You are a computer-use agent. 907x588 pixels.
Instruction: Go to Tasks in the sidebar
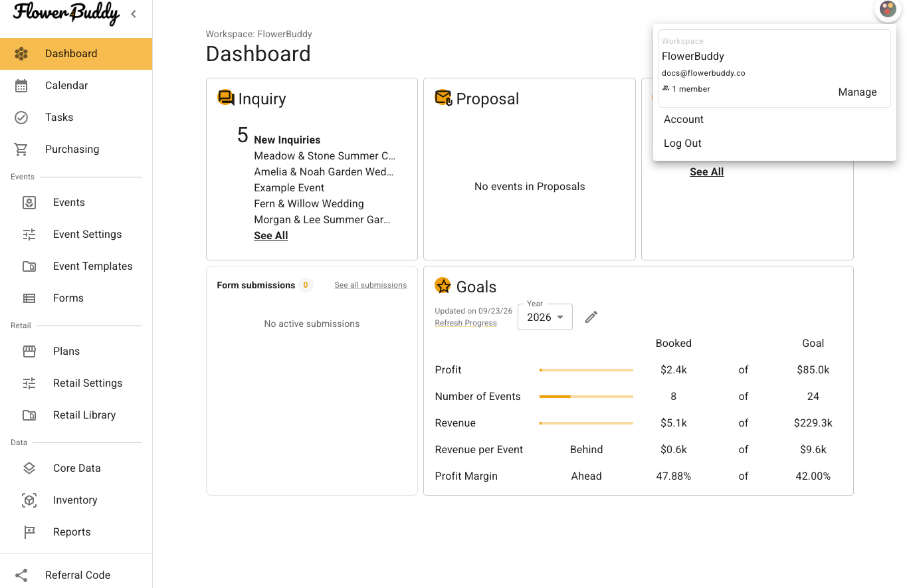click(76, 118)
